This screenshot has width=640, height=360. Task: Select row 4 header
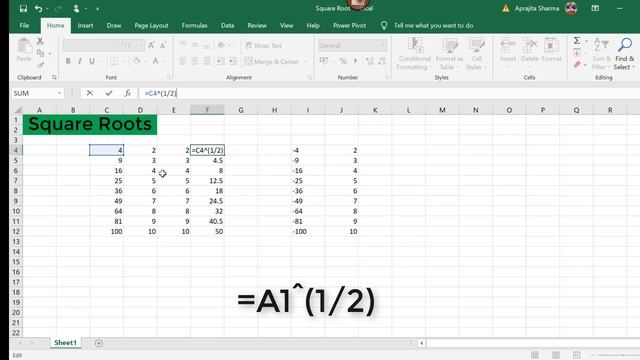coord(16,150)
